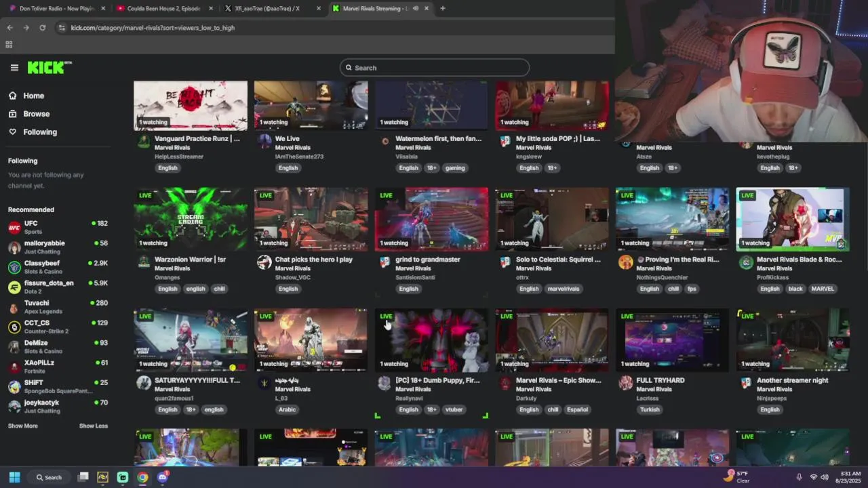The width and height of the screenshot is (868, 488).
Task: Click avatar beside 'Chat picks the hero I play'
Action: (x=264, y=262)
